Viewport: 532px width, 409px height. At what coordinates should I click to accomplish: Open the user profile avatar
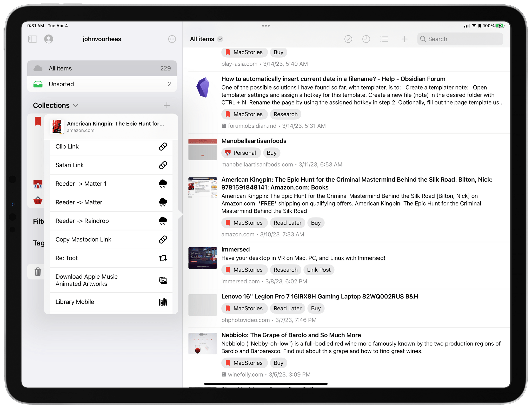49,39
